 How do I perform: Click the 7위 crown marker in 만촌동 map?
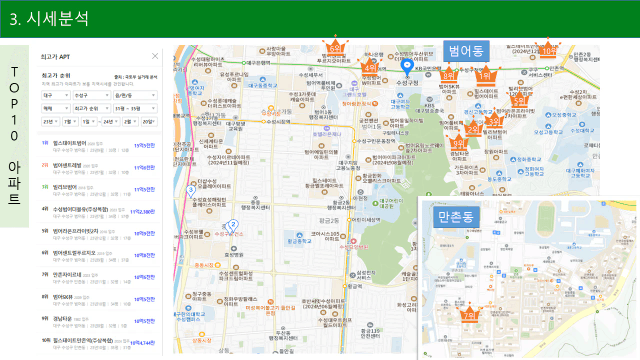point(469,313)
